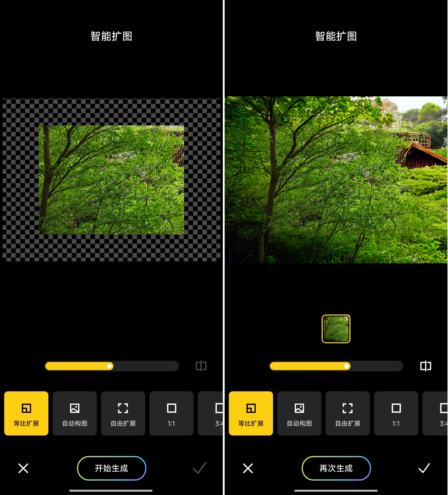Click 再次生成 to regenerate image

(336, 468)
